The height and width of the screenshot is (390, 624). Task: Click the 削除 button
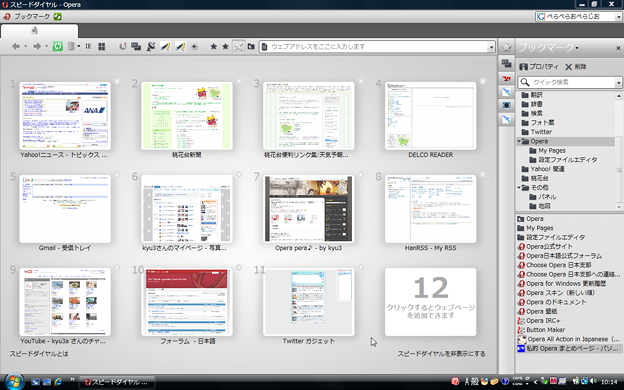point(576,67)
